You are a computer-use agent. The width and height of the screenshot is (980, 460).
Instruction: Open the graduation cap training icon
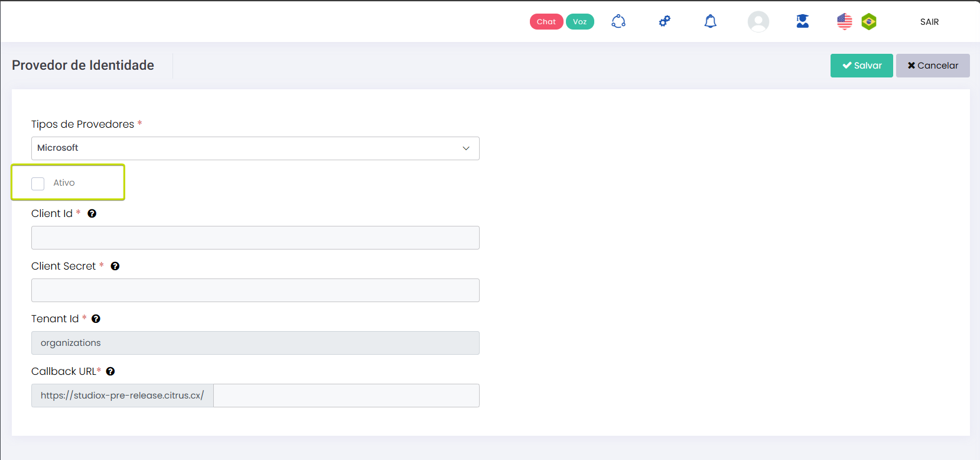click(802, 22)
